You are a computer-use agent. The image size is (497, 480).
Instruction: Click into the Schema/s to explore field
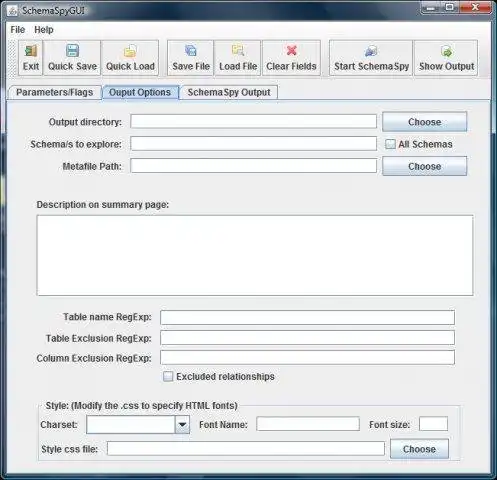(x=253, y=144)
